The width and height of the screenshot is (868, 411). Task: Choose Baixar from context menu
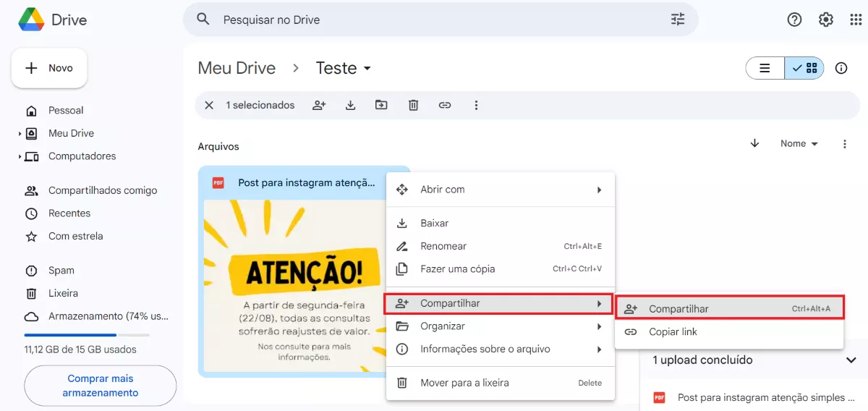coord(501,224)
